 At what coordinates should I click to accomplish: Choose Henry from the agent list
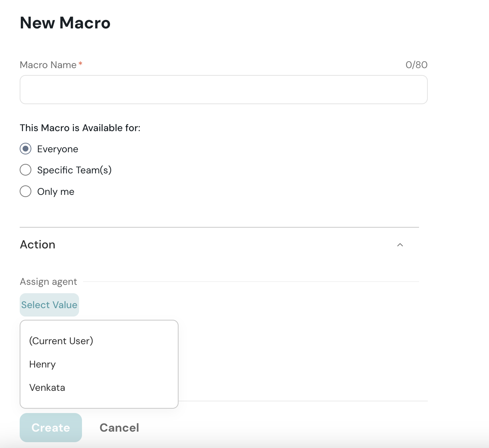pyautogui.click(x=43, y=364)
